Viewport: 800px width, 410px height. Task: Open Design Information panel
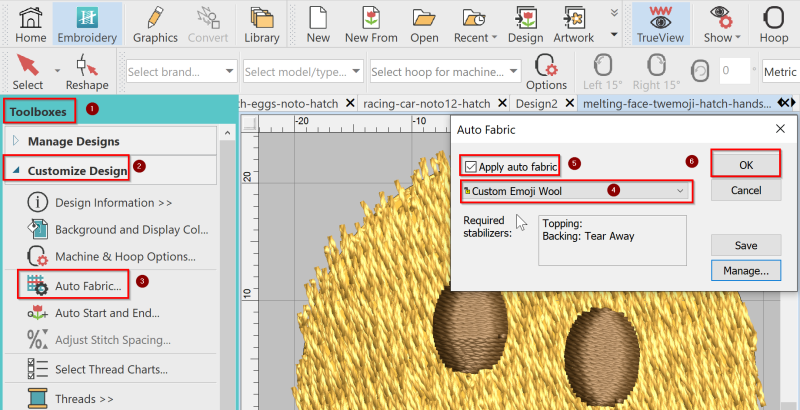point(113,202)
